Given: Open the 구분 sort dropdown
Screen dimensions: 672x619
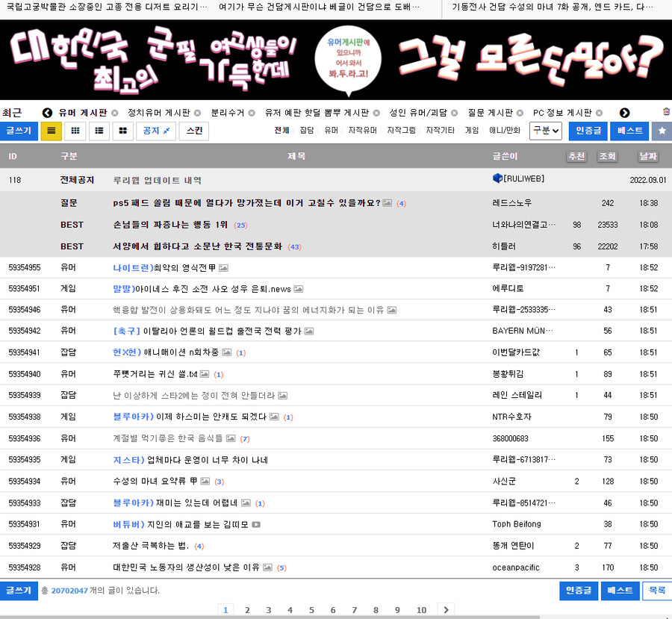Looking at the screenshot, I should coord(547,131).
